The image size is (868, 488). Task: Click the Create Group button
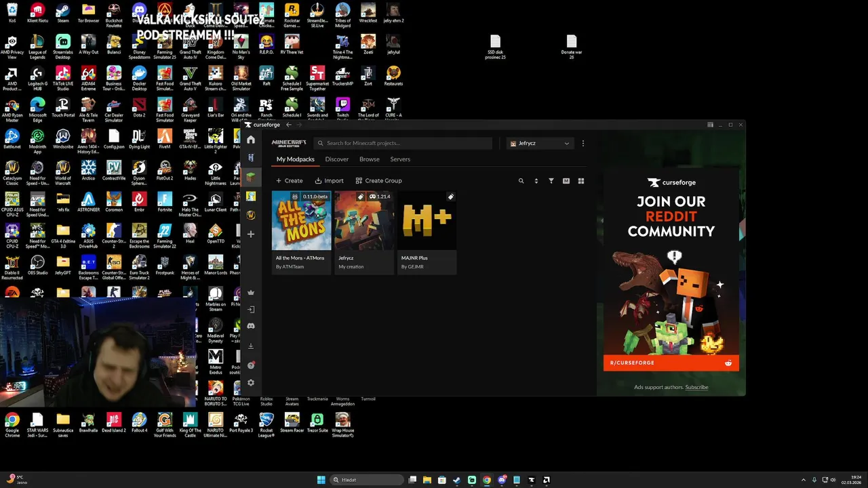(x=379, y=181)
